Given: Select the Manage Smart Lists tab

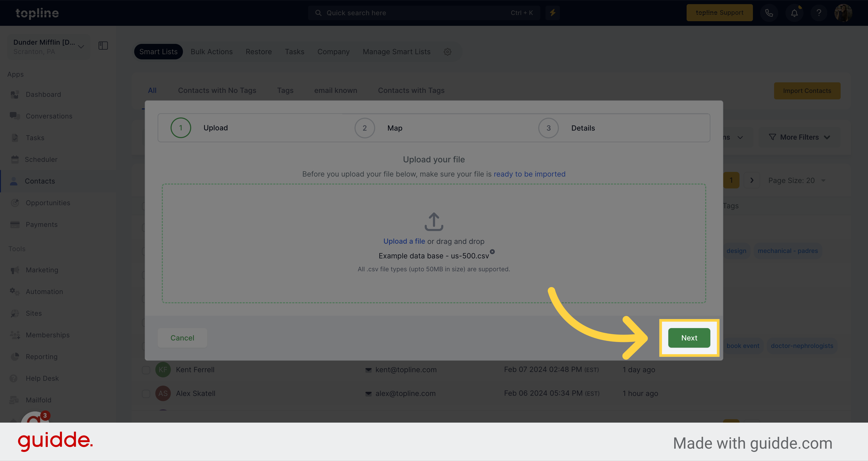Looking at the screenshot, I should (x=396, y=51).
